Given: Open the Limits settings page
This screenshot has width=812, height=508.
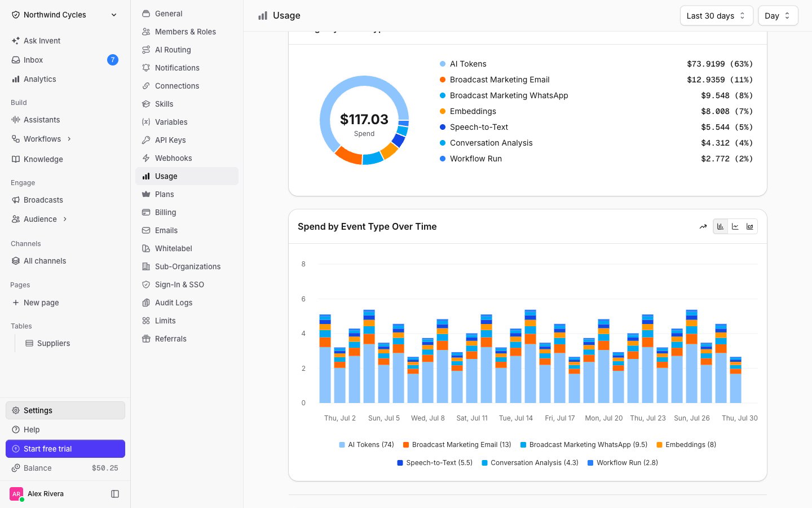Looking at the screenshot, I should click(187, 321).
